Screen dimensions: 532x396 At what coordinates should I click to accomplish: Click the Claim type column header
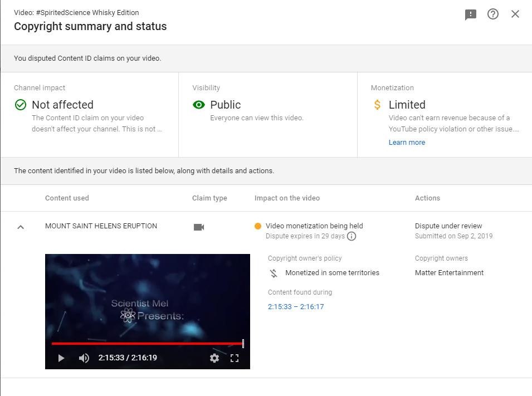coord(209,198)
